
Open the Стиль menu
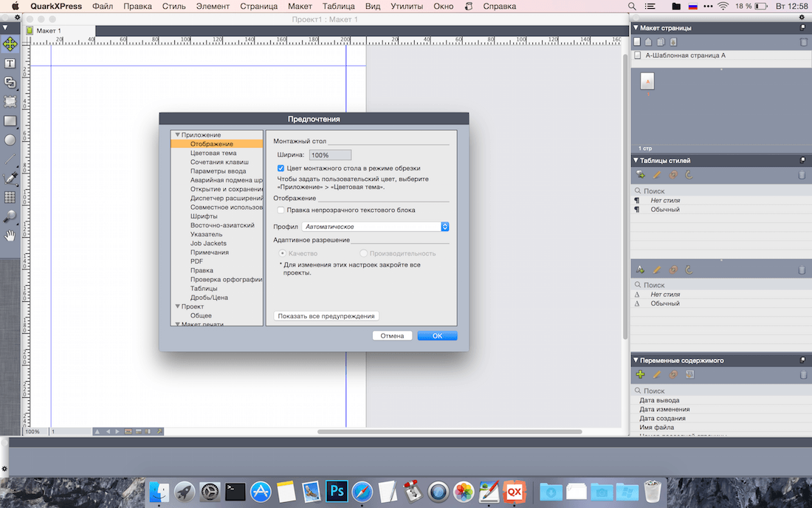tap(174, 6)
